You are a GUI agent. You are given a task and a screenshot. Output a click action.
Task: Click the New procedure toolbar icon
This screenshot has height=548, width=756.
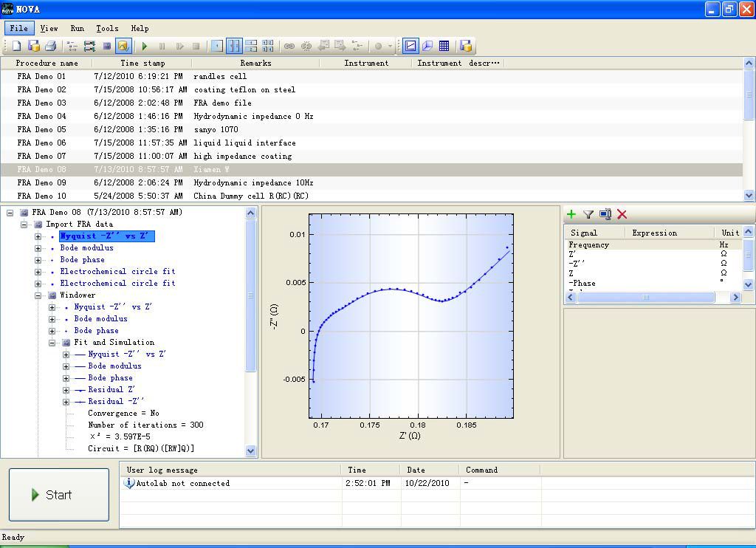click(x=17, y=46)
